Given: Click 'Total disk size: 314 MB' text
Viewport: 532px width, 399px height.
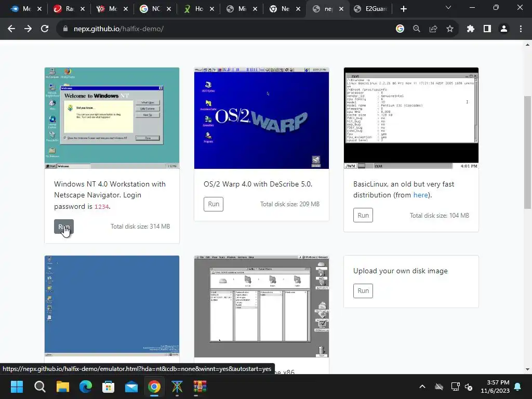Looking at the screenshot, I should pos(140,227).
